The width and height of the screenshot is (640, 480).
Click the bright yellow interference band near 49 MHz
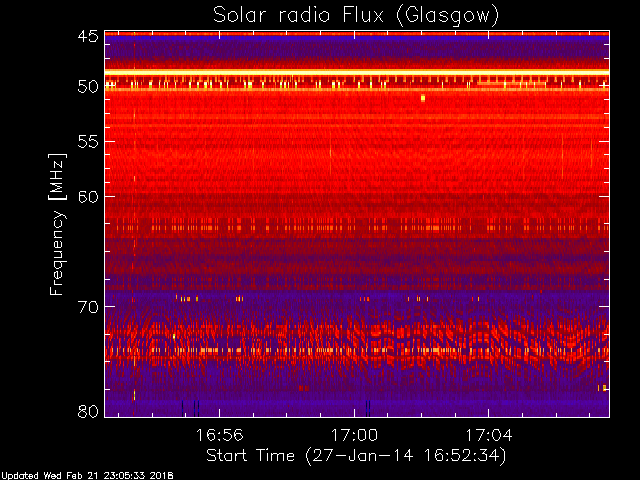click(x=357, y=72)
